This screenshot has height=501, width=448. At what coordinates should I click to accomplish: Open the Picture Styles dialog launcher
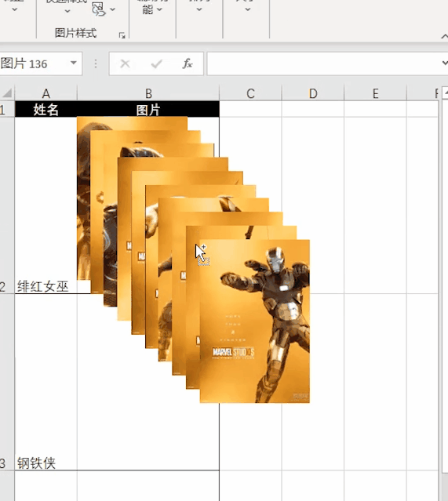pos(122,35)
